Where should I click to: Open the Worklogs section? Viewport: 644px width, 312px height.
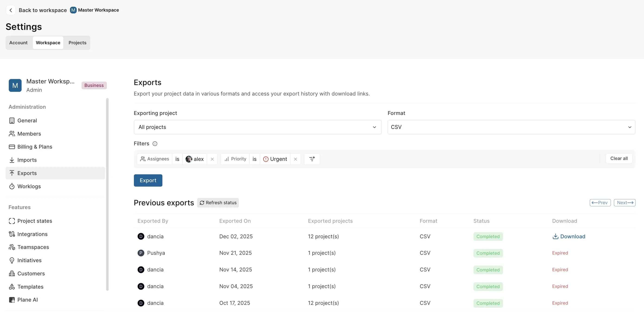[29, 186]
